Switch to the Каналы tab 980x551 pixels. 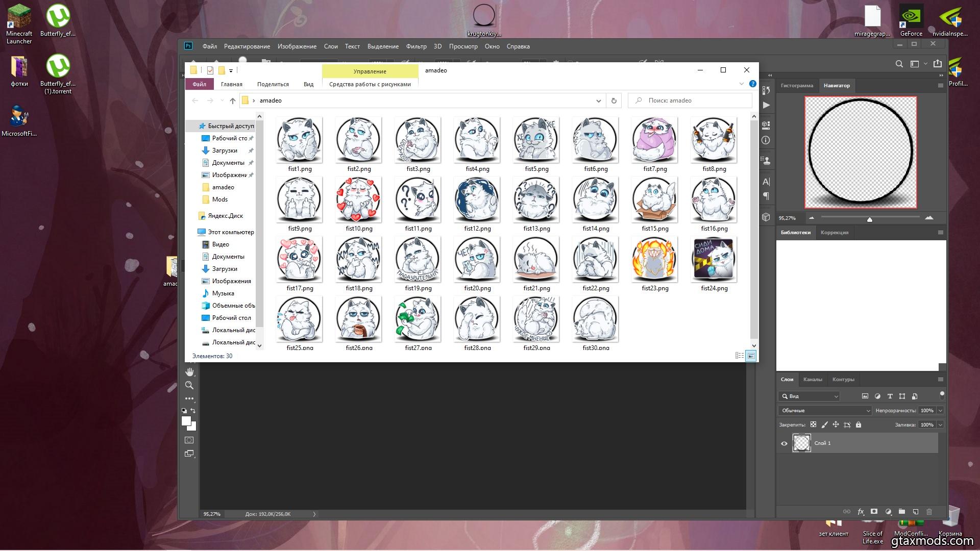[813, 379]
